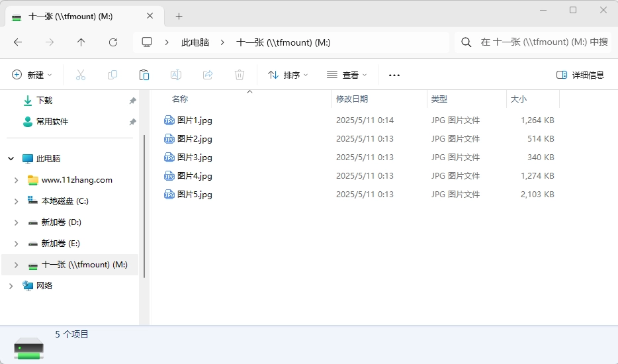The width and height of the screenshot is (618, 364).
Task: Click the JPG icon of 图片3.jpg
Action: tap(169, 158)
